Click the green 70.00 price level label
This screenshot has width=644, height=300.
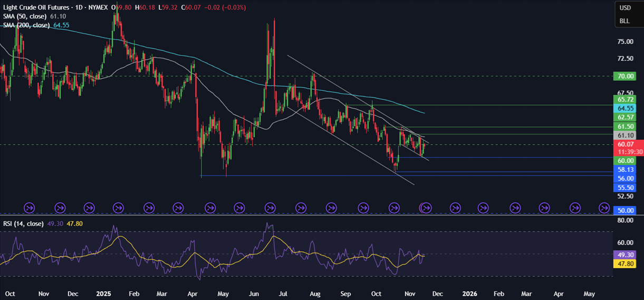[626, 76]
